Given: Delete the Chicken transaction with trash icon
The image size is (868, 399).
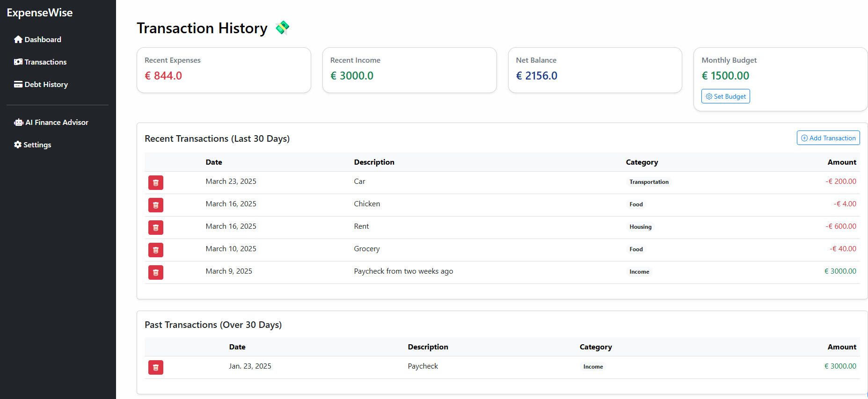Looking at the screenshot, I should click(x=156, y=205).
